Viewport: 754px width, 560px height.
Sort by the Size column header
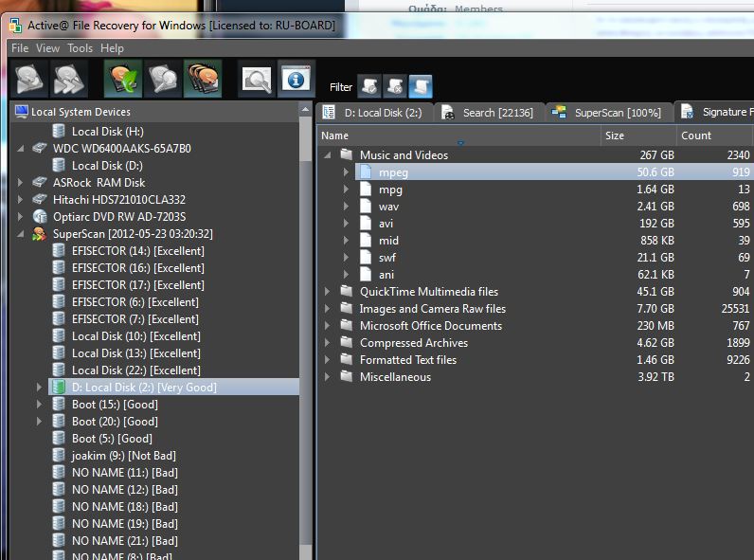[638, 135]
